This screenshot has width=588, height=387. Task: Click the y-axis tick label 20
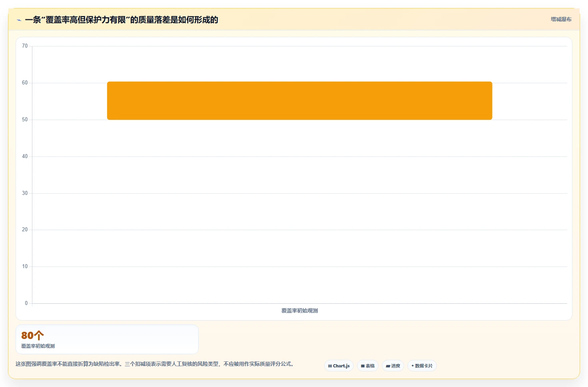click(x=25, y=230)
